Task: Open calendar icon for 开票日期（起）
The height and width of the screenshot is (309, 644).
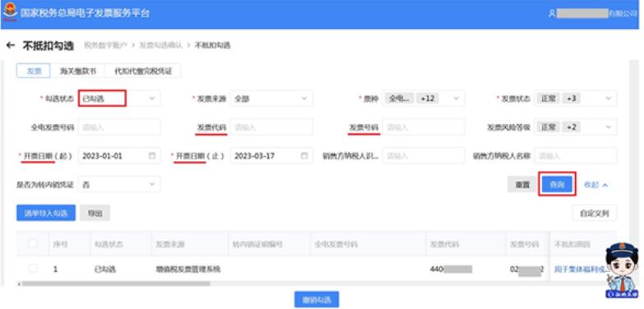Action: [152, 156]
